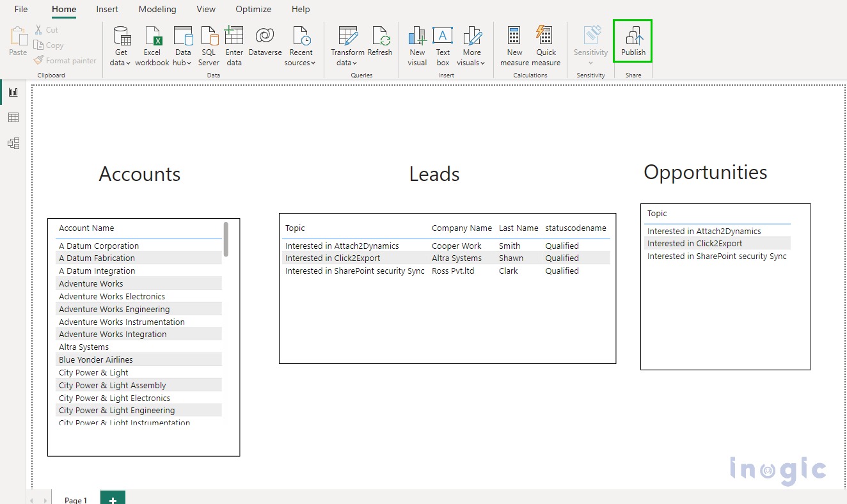Open the Help ribbon tab
This screenshot has height=504, width=847.
pyautogui.click(x=301, y=9)
